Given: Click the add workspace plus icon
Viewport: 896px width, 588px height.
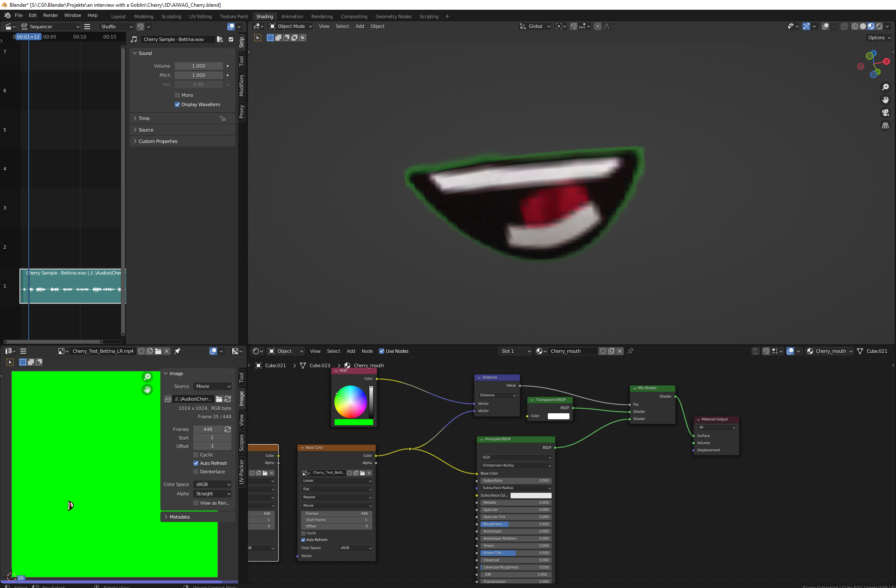Looking at the screenshot, I should (x=447, y=16).
